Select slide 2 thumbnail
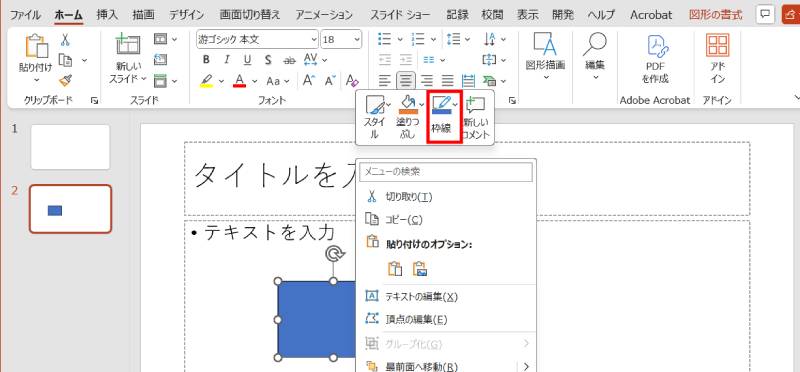Screen dimensions: 800x372 [70, 209]
